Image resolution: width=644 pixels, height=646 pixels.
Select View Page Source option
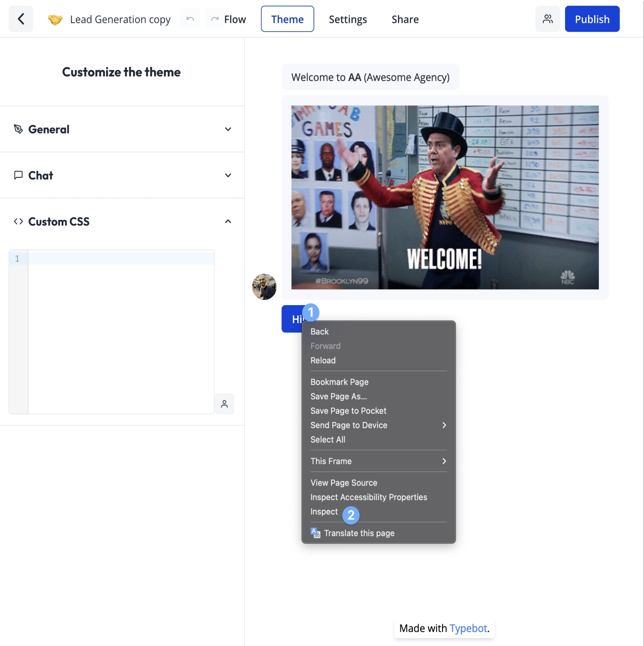[x=343, y=482]
